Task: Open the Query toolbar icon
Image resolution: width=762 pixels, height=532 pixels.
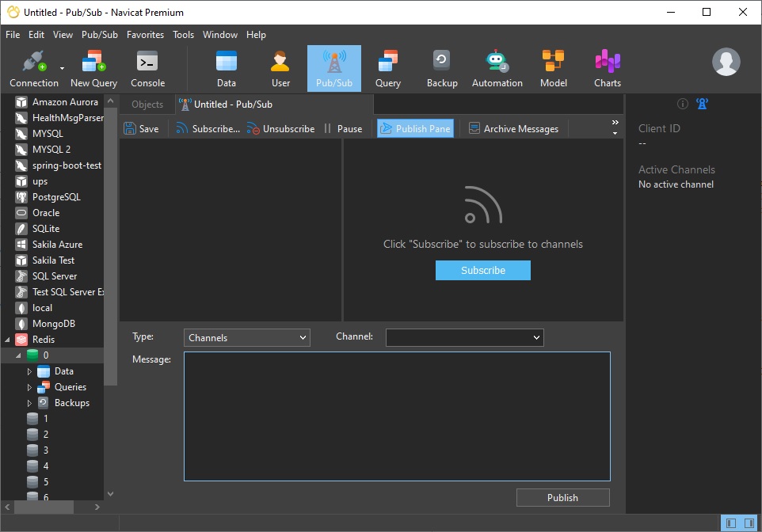Action: (x=388, y=69)
